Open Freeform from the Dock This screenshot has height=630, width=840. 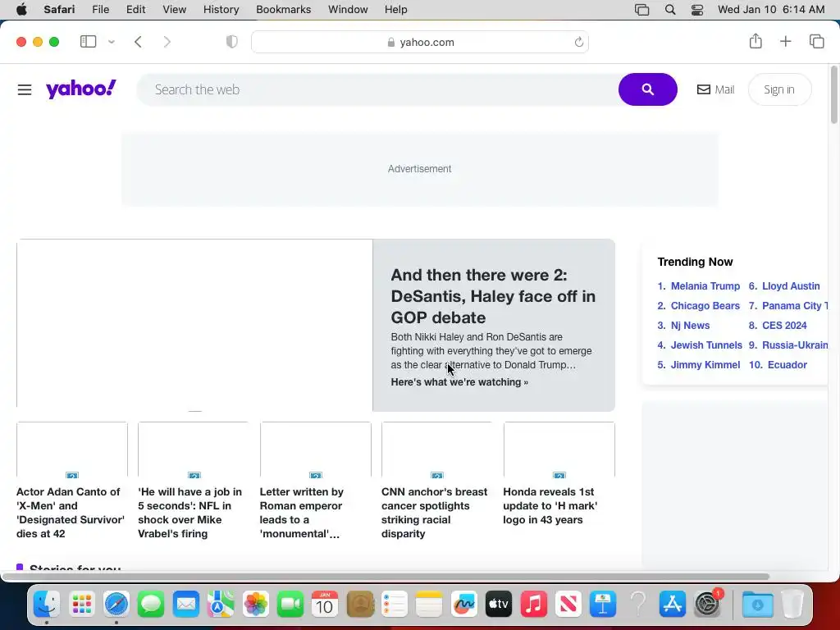(464, 605)
